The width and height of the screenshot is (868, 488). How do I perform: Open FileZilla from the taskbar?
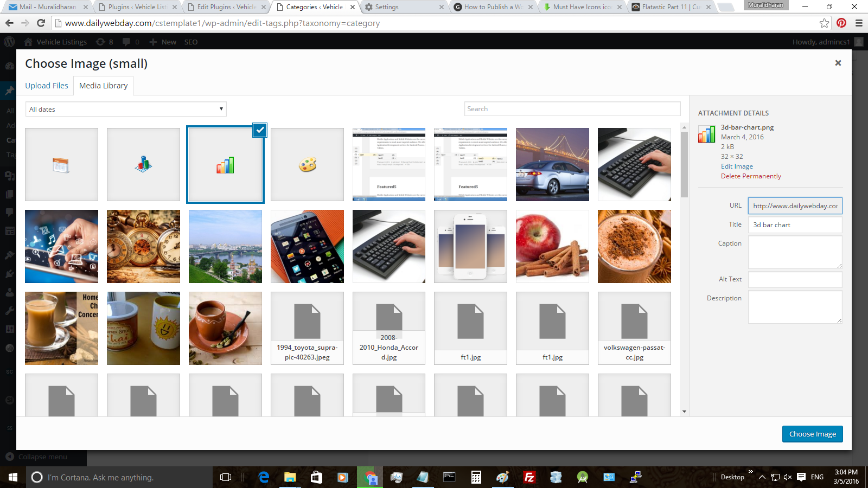[529, 477]
